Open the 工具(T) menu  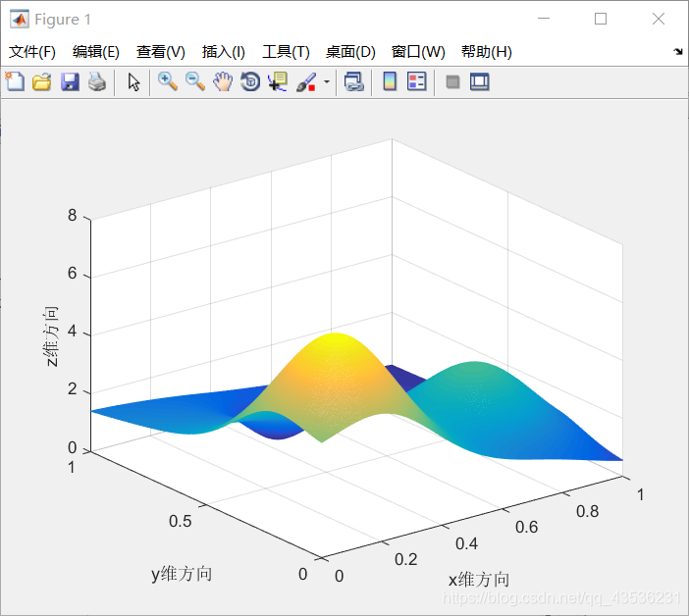click(286, 52)
